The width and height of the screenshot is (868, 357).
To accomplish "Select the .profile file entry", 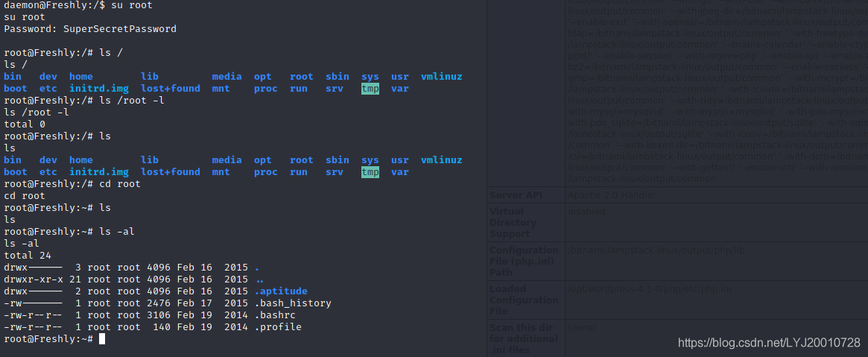I will [x=278, y=327].
